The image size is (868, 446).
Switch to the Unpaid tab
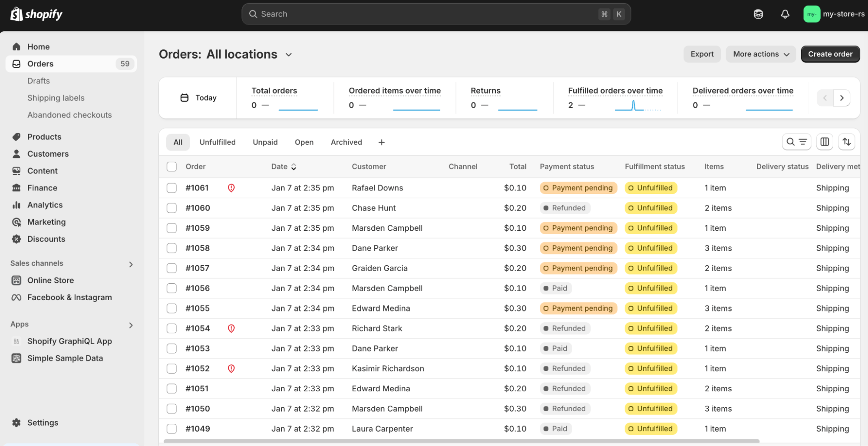[x=265, y=142]
